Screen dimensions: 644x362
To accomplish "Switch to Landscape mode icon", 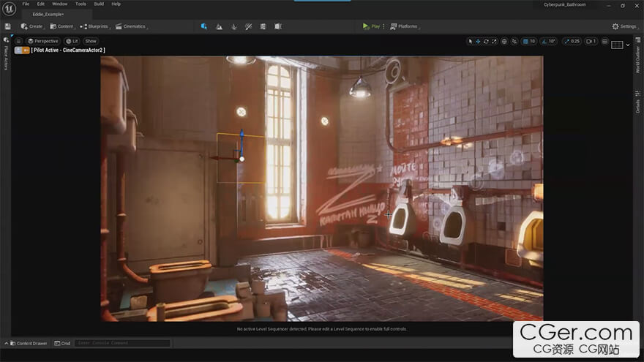I will 219,26.
